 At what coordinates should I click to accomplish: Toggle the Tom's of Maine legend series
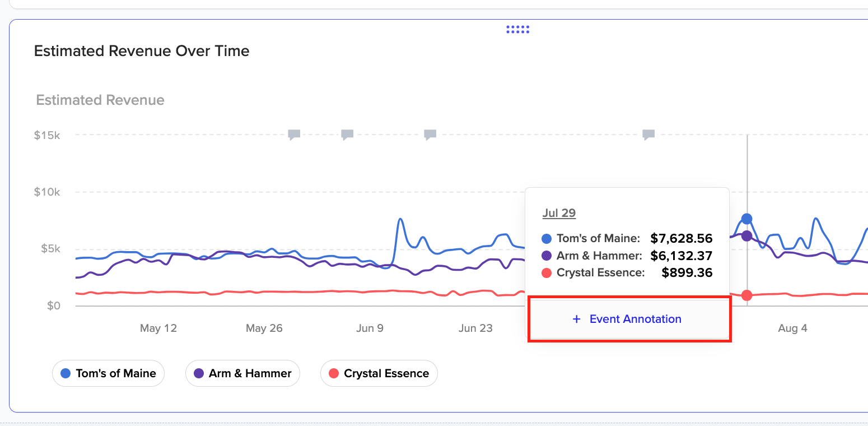[x=108, y=373]
